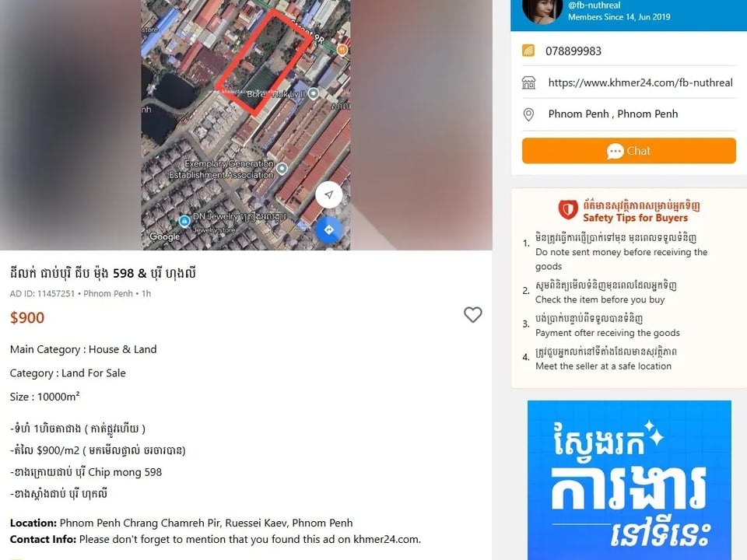Click the @fb-nuthreal username
This screenshot has width=747, height=560.
[x=594, y=5]
